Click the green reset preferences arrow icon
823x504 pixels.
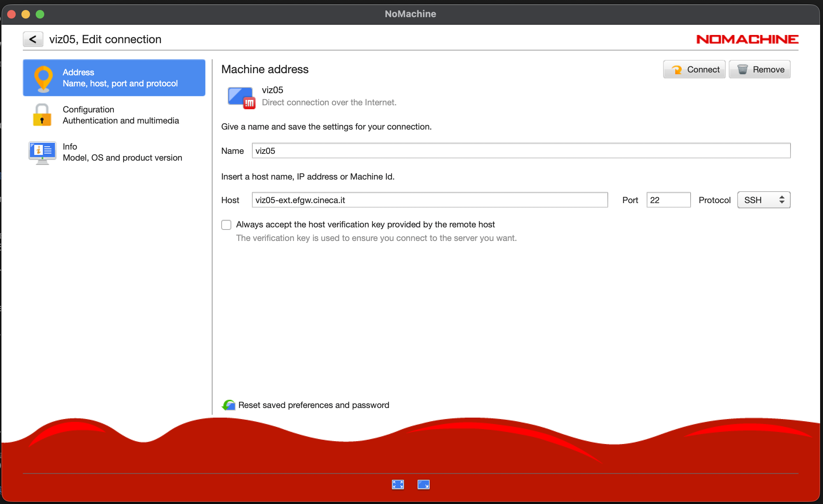coord(228,405)
